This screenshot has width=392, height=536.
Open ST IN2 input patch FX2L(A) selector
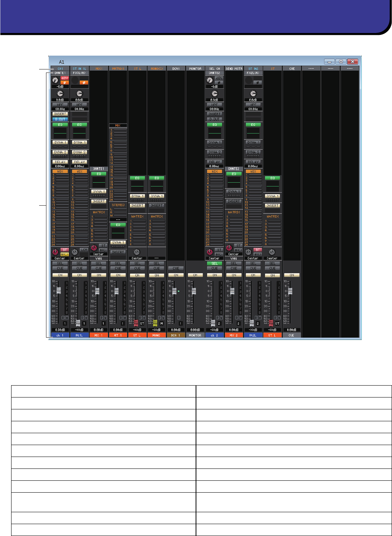[253, 73]
